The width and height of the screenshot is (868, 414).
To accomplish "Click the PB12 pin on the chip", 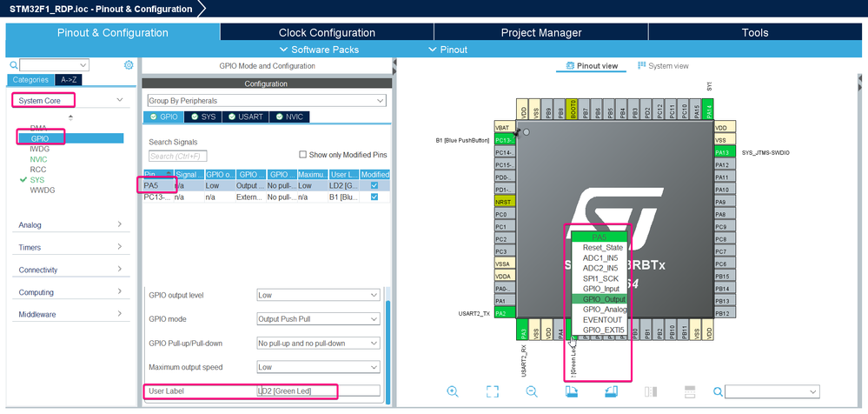I will pos(725,313).
